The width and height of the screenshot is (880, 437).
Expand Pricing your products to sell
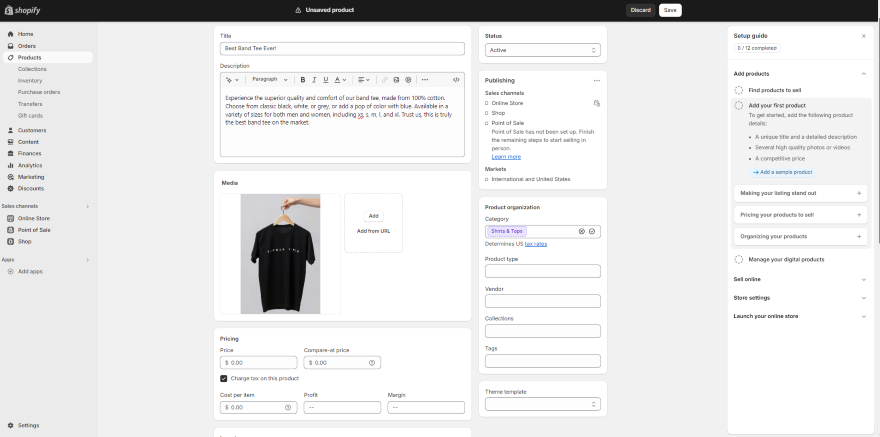tap(800, 215)
